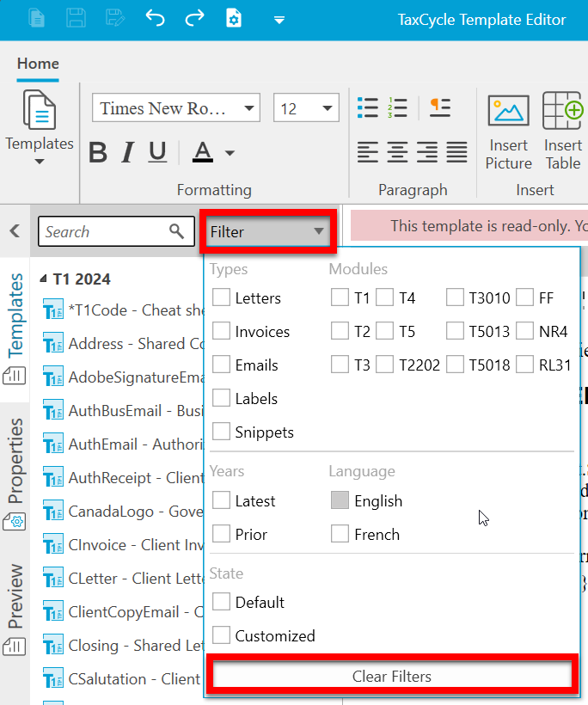588x705 pixels.
Task: Check the T1 module filter
Action: pyautogui.click(x=340, y=297)
